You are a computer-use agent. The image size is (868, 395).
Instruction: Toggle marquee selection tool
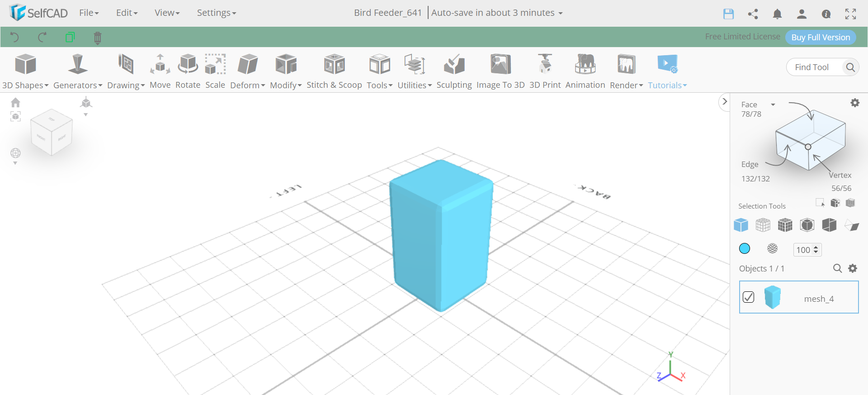(820, 203)
